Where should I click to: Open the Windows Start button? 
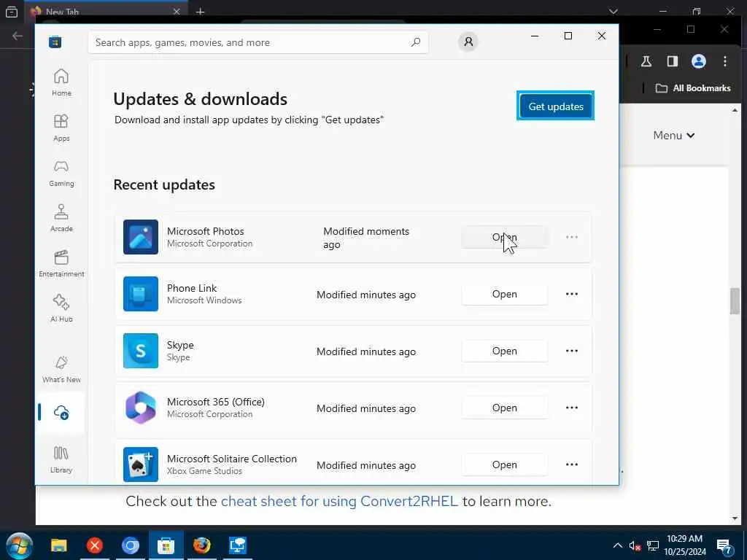[x=19, y=545]
